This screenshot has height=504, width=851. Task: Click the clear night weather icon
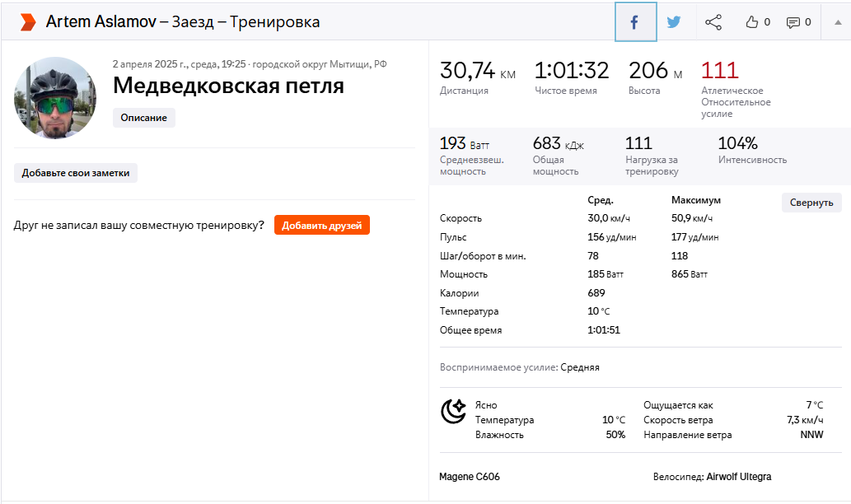453,411
